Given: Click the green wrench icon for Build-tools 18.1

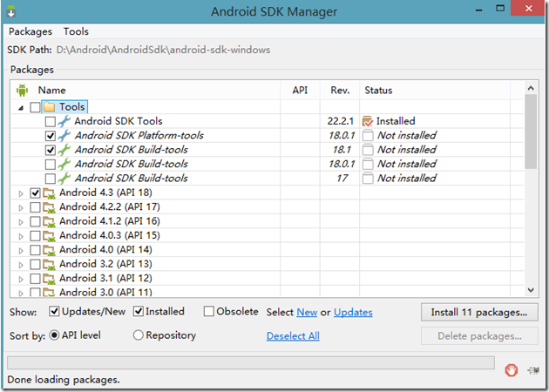Looking at the screenshot, I should (x=64, y=150).
